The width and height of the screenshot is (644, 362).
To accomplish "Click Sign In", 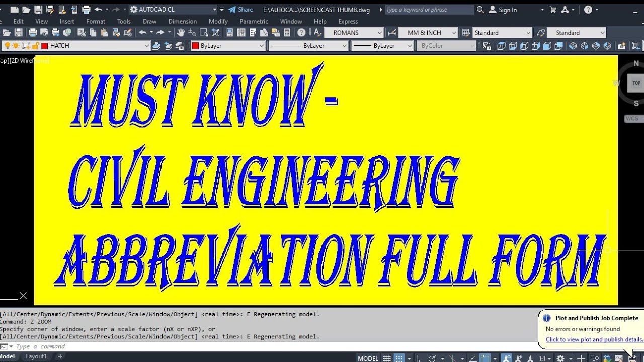I will coord(502,10).
